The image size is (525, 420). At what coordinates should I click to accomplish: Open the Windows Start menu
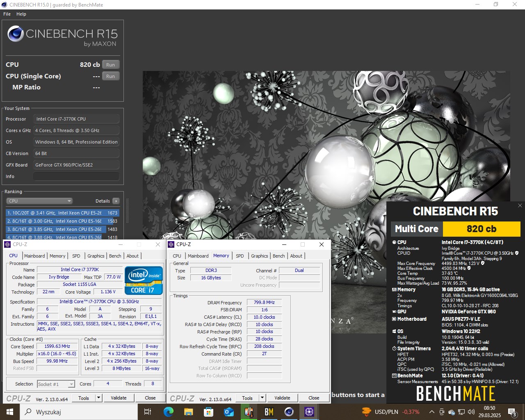pos(9,412)
